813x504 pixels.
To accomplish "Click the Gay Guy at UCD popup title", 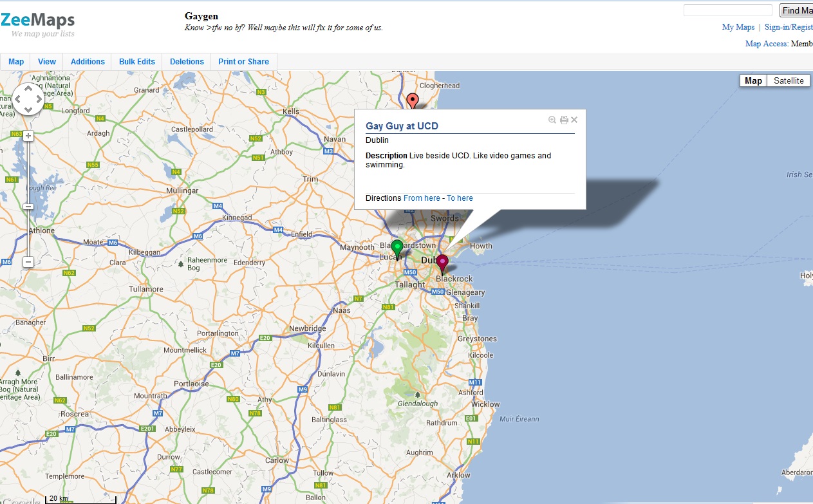I will pos(402,126).
